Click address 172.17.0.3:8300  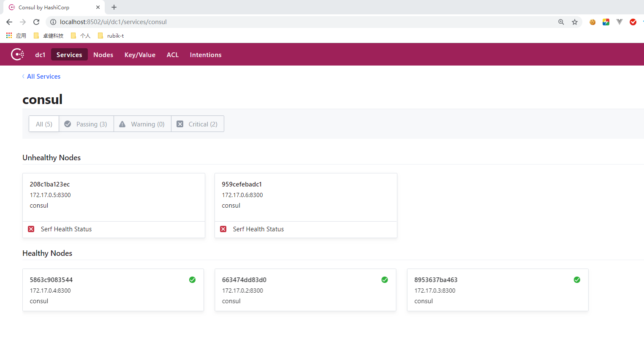pos(435,291)
